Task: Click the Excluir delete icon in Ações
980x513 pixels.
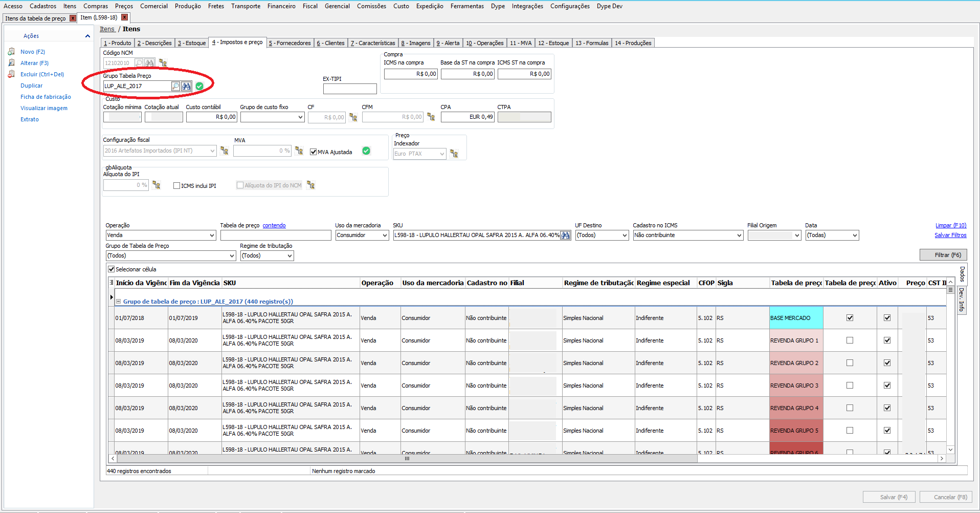Action: (11, 74)
